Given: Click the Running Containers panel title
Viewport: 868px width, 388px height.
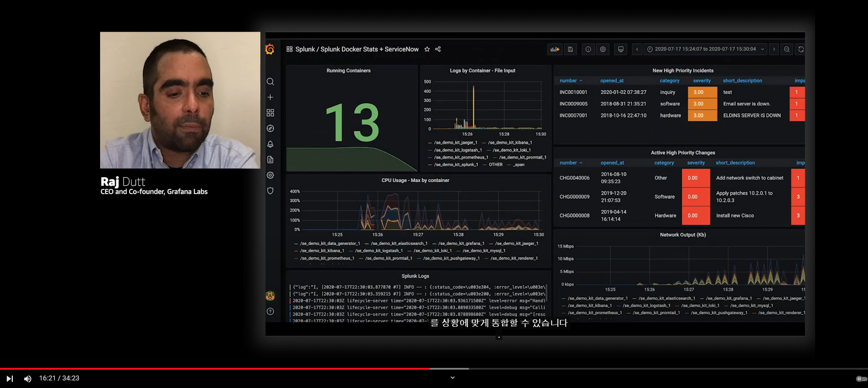Looking at the screenshot, I should click(348, 71).
